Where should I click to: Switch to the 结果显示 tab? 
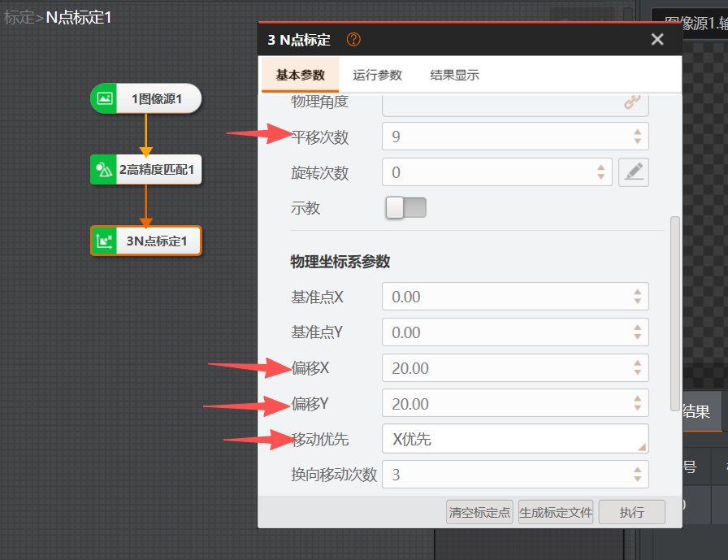point(454,76)
